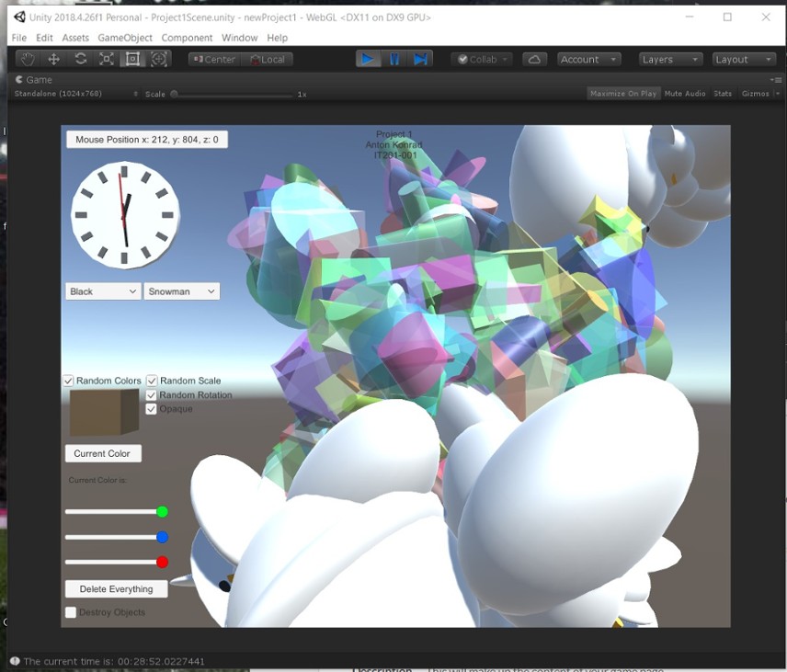This screenshot has height=672, width=787.
Task: Open the Snowman shape dropdown
Action: 181,291
